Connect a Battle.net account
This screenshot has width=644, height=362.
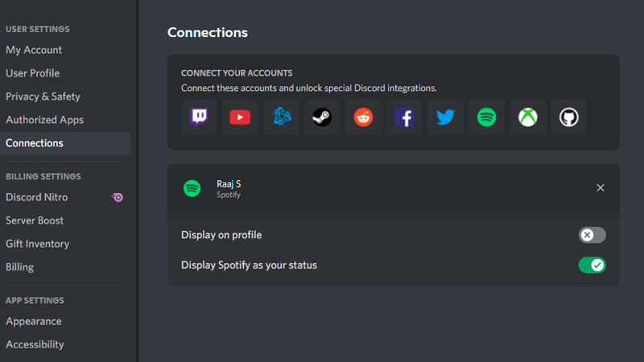(281, 117)
